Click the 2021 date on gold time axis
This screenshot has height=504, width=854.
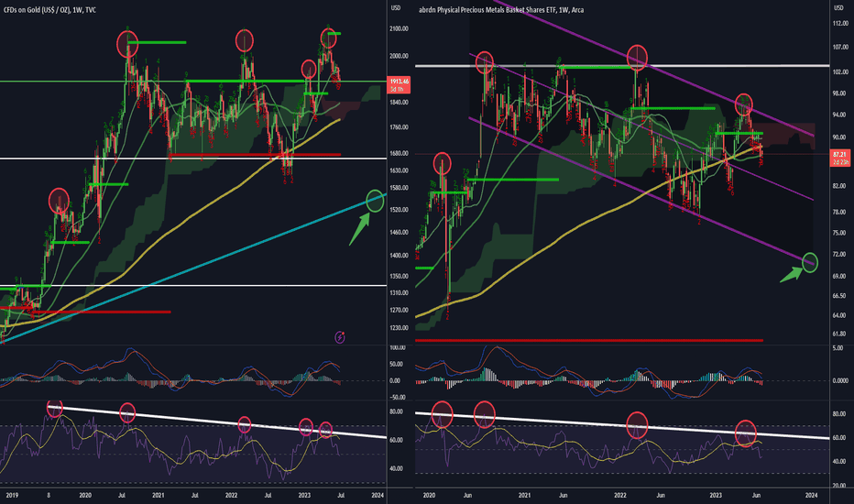(x=158, y=495)
